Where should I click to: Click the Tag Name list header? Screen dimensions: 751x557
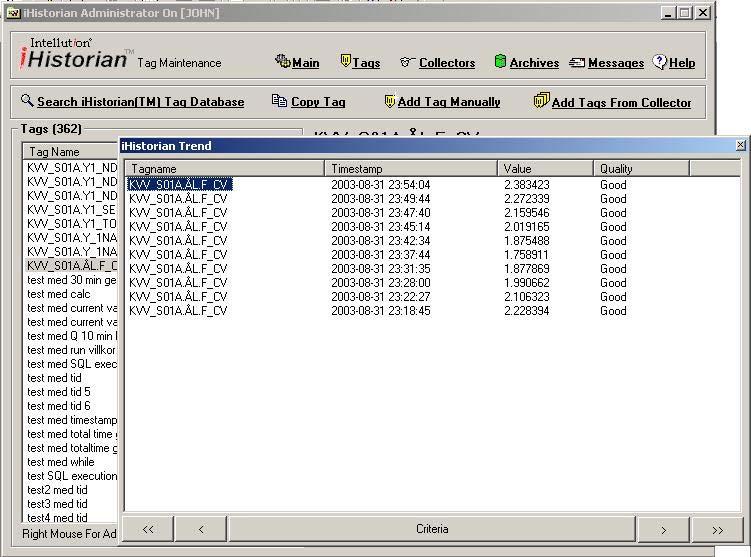pyautogui.click(x=70, y=151)
